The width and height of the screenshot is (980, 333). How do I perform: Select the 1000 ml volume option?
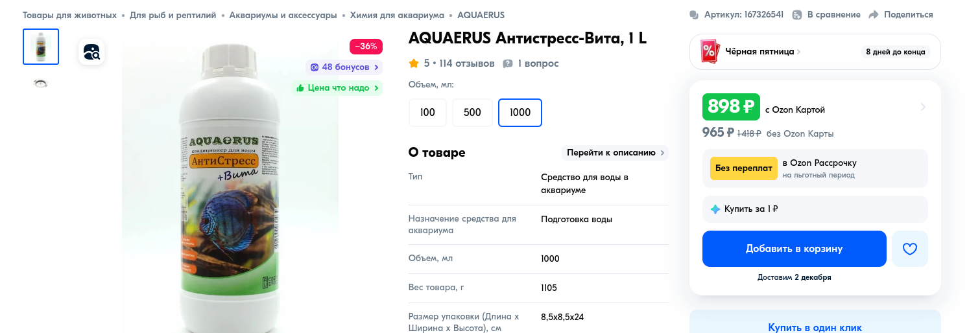[x=520, y=113]
